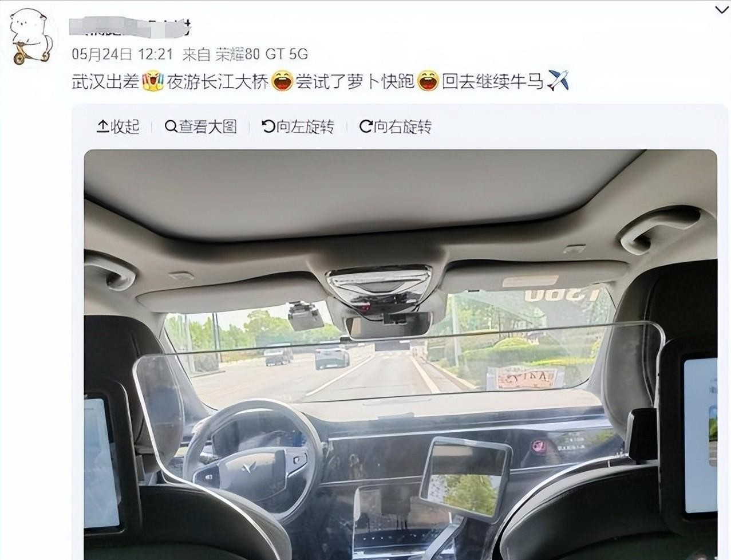Image resolution: width=731 pixels, height=560 pixels.
Task: Click the magnifier icon beside 查看大图
Action: coord(170,126)
